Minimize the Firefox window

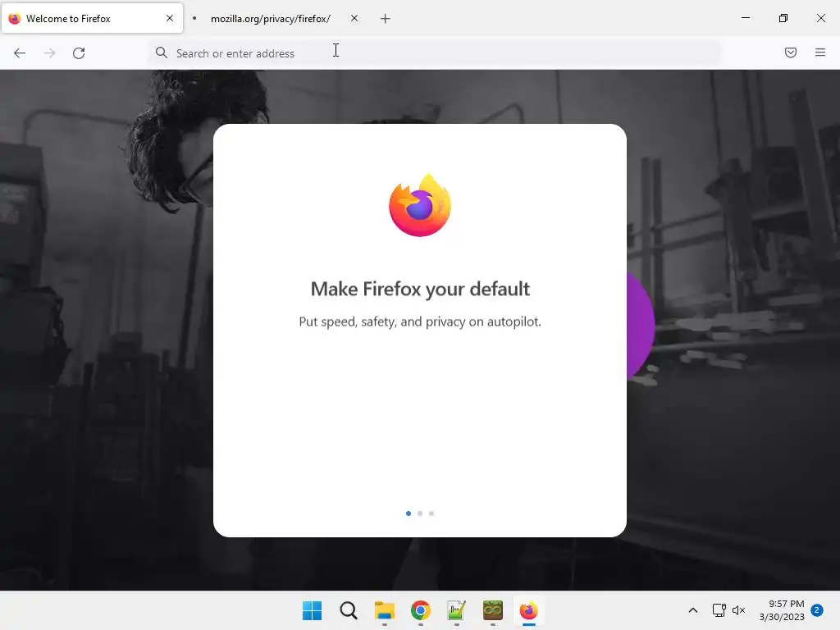(x=745, y=18)
